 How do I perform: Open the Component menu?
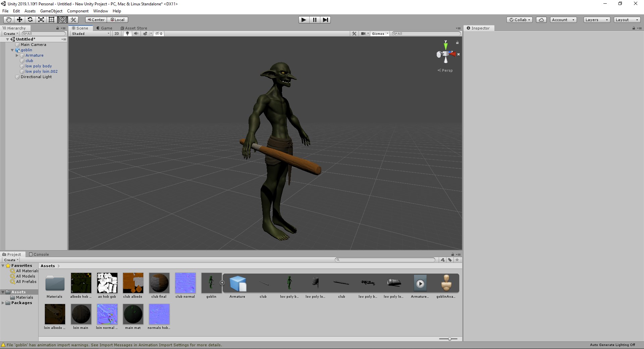point(78,11)
